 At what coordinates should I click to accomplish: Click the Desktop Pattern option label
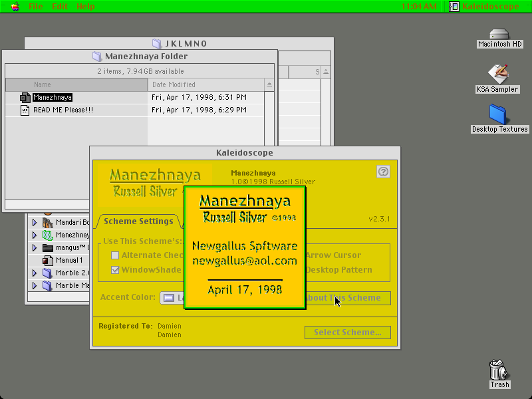pos(339,270)
